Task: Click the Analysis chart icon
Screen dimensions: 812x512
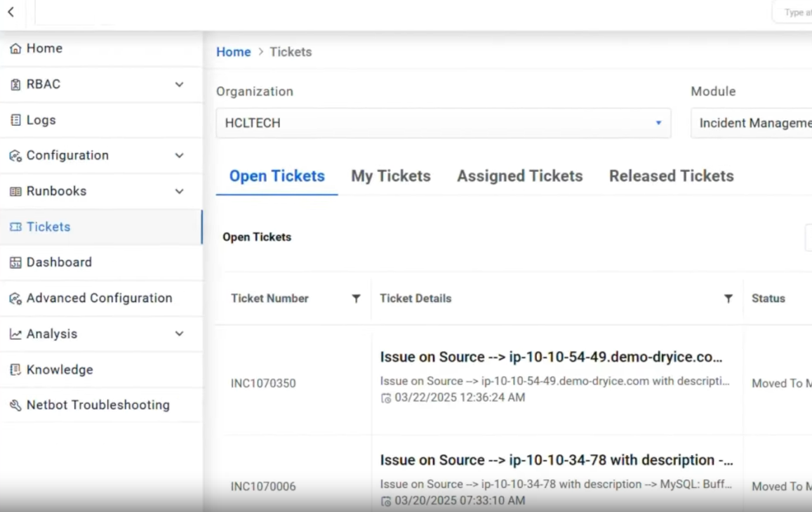Action: (x=15, y=334)
